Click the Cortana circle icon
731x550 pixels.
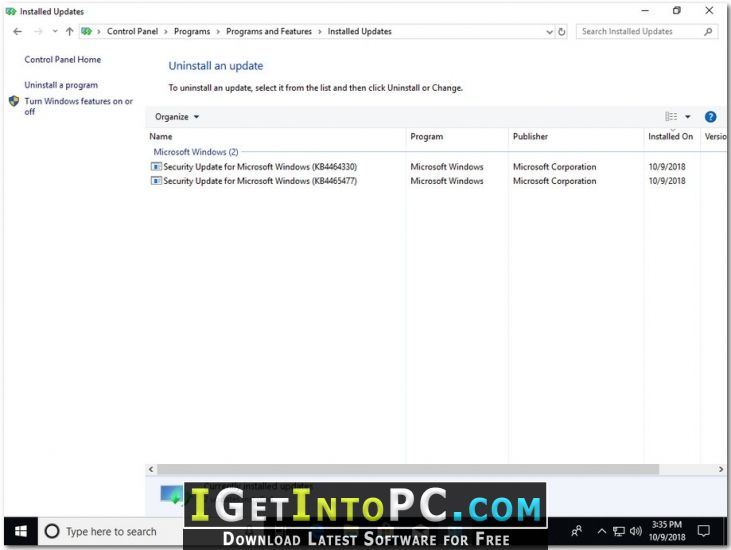tap(52, 531)
